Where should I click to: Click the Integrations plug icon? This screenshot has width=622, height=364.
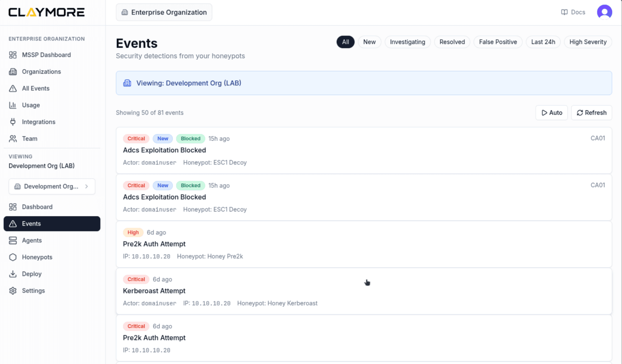click(x=13, y=122)
